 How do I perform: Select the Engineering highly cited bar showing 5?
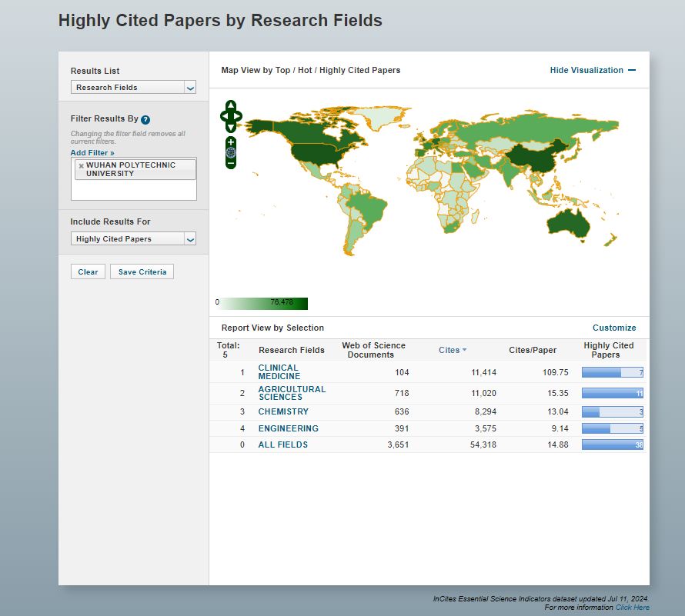pyautogui.click(x=613, y=428)
